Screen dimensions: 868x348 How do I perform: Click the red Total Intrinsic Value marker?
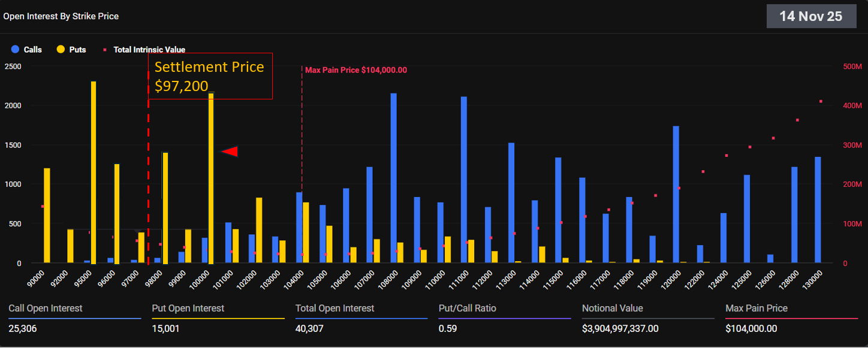coord(105,50)
